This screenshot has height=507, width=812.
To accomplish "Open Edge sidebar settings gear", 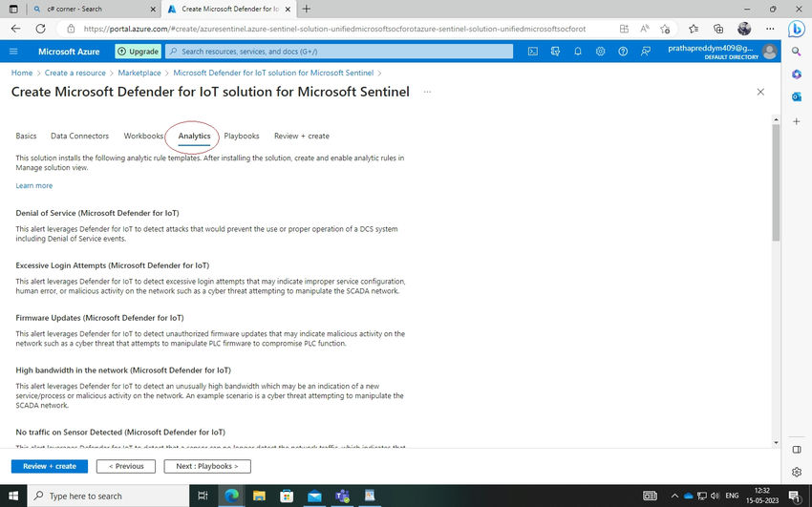I will coord(797,472).
